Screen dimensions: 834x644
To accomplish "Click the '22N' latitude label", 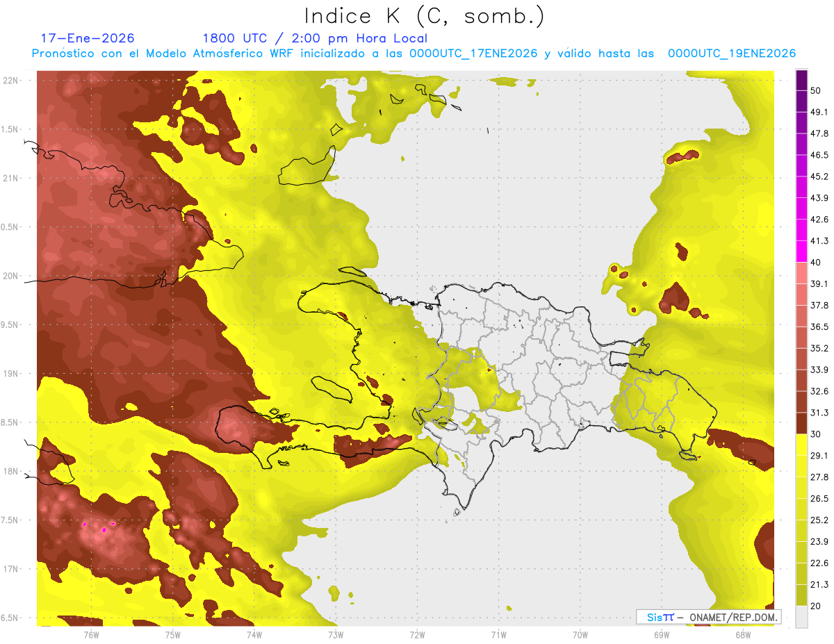I will coord(12,81).
